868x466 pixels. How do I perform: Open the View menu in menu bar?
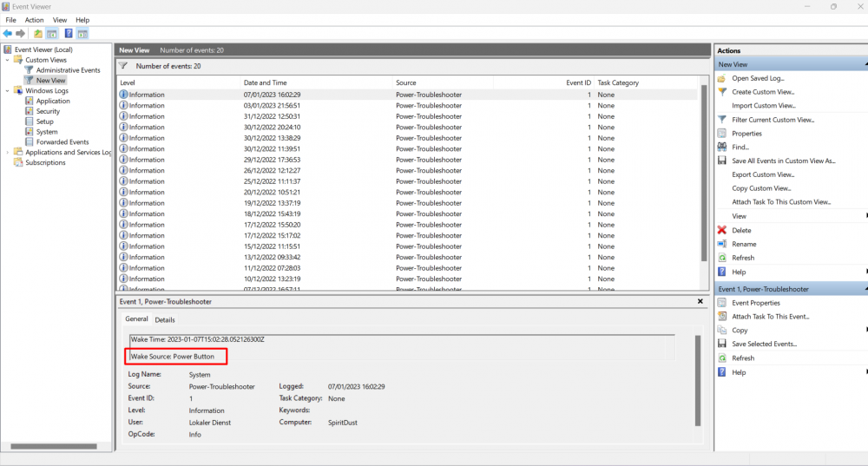tap(60, 20)
